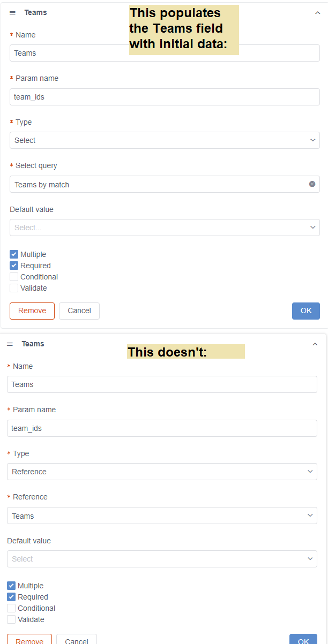Click Cancel in the bottom panel

tap(76, 641)
